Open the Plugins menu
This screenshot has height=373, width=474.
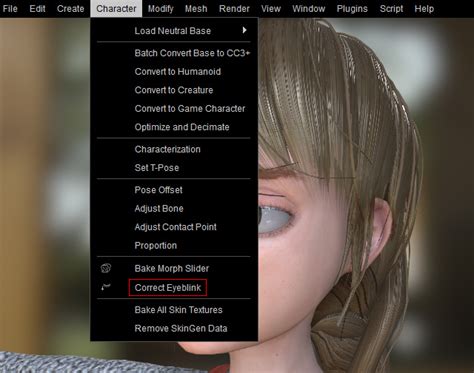point(352,8)
